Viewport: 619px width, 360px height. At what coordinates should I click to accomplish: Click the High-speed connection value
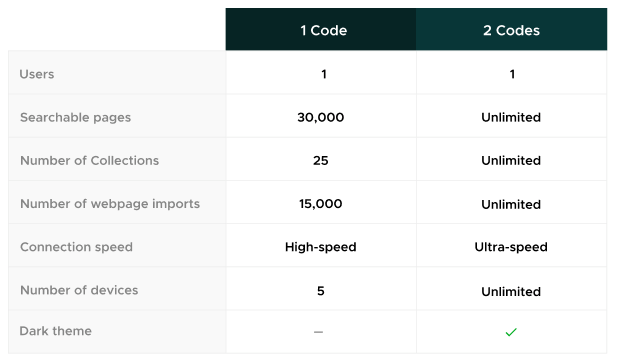[321, 247]
